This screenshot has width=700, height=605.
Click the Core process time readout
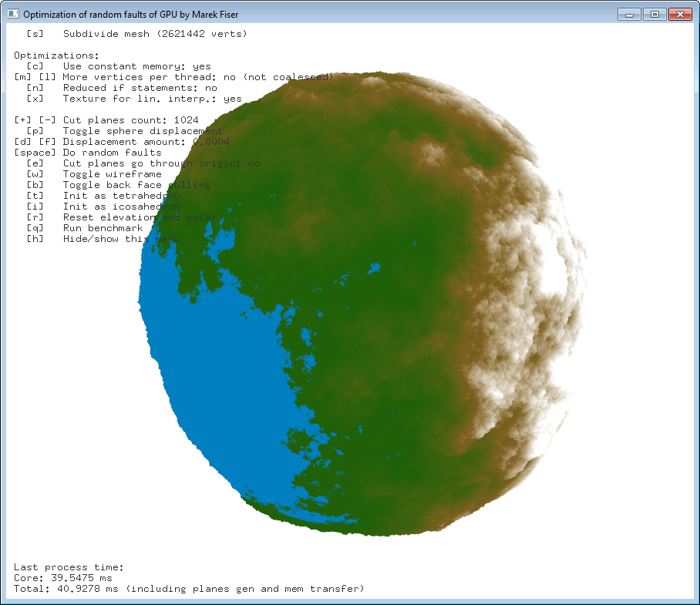click(x=63, y=578)
